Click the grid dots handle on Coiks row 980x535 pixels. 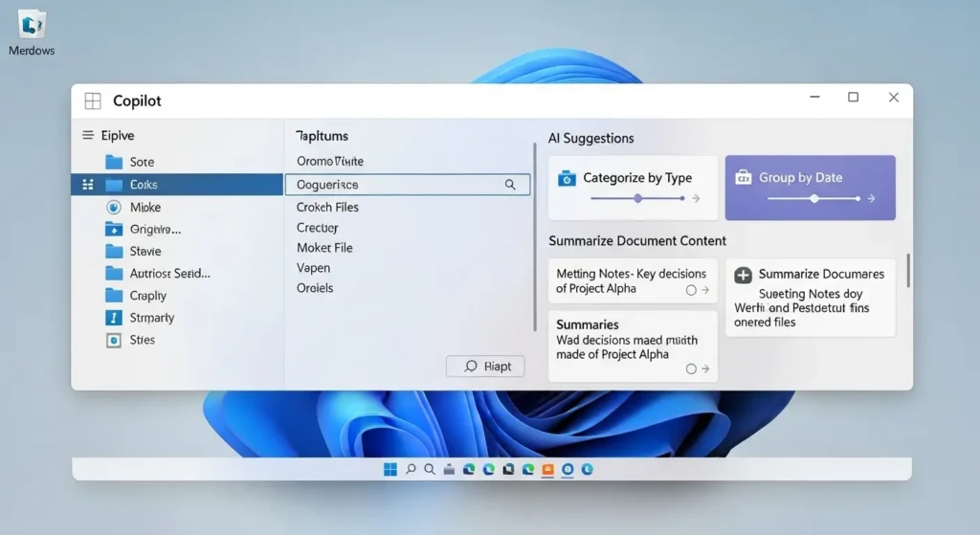click(88, 185)
